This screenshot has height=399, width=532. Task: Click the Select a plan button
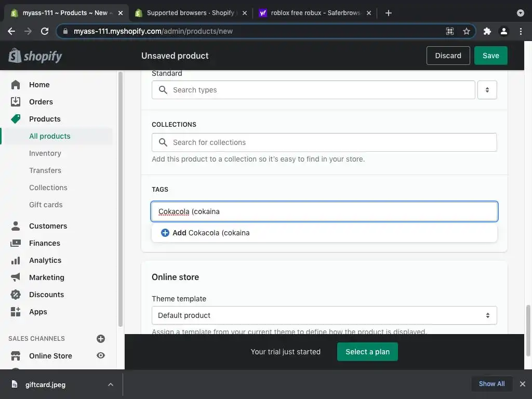[x=367, y=352]
